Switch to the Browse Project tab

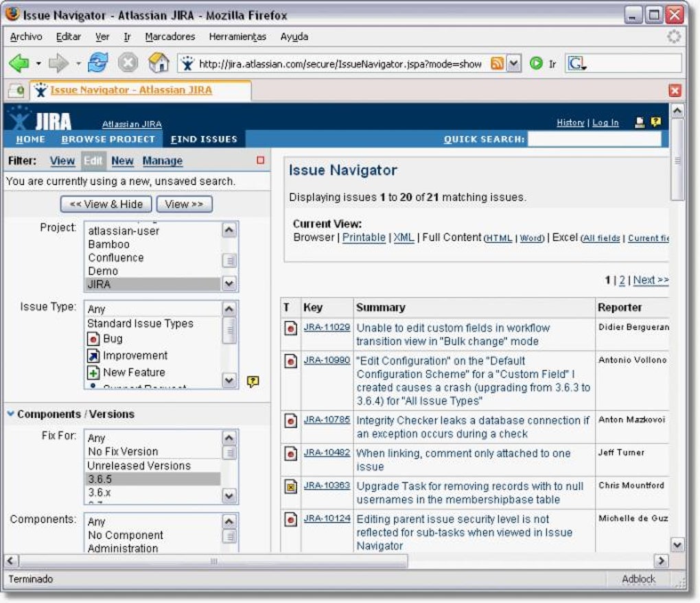(x=108, y=139)
